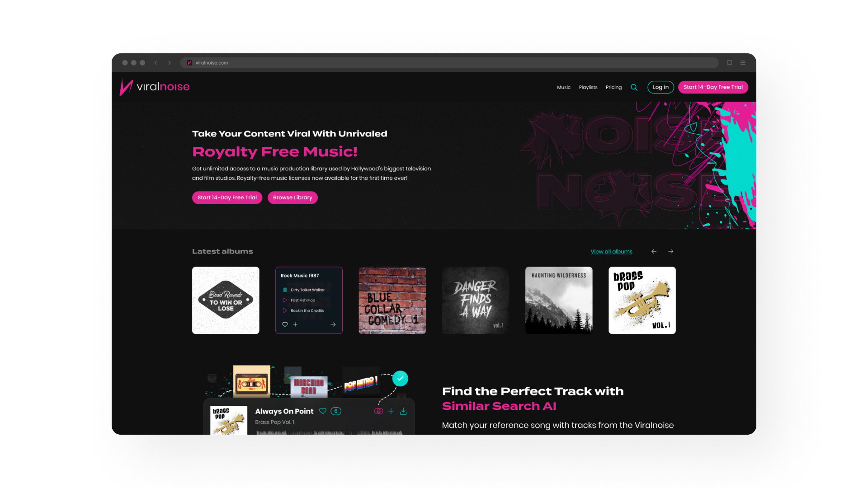Click the browser bookmark icon

[x=729, y=63]
